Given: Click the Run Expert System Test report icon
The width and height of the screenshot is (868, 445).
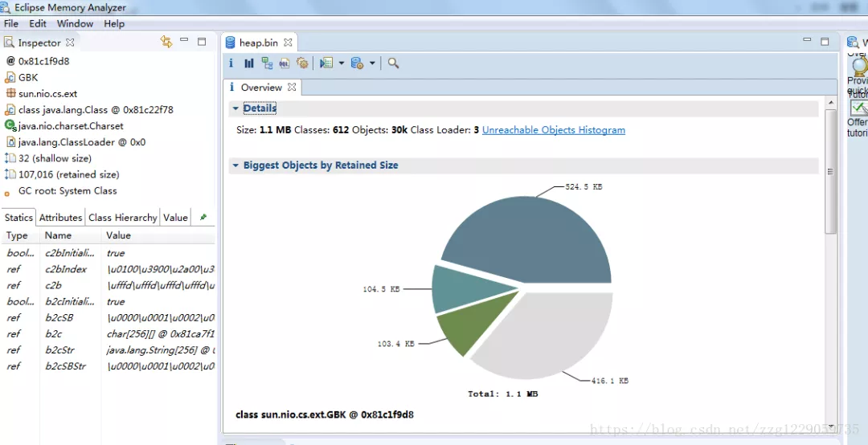Looking at the screenshot, I should coord(326,63).
